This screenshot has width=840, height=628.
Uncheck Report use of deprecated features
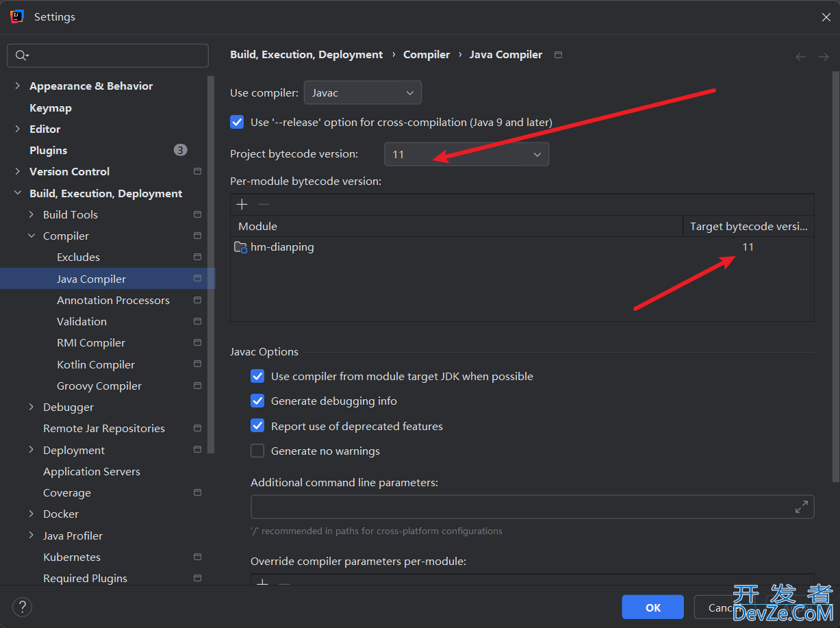pos(257,426)
